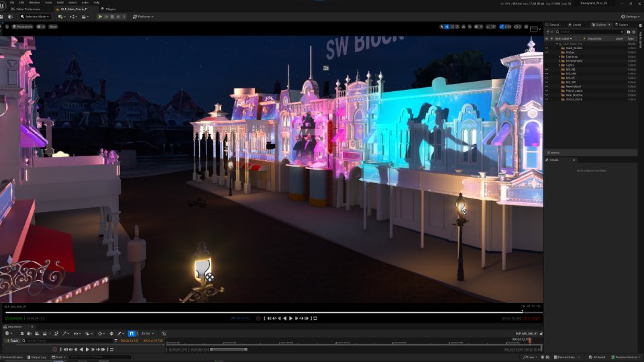Image resolution: width=644 pixels, height=362 pixels.
Task: Click the Outliner add folder icon
Action: pos(629,32)
